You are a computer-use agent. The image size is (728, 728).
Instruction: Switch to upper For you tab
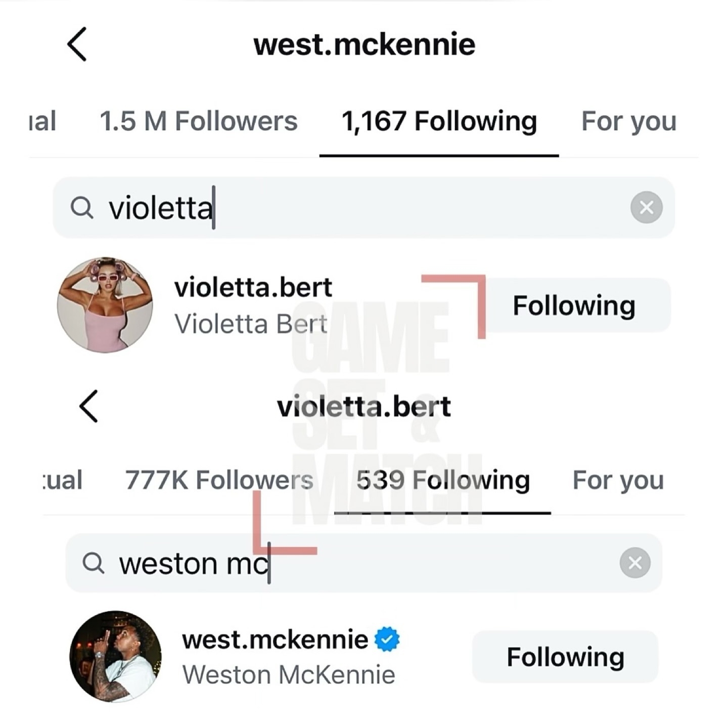pyautogui.click(x=628, y=121)
